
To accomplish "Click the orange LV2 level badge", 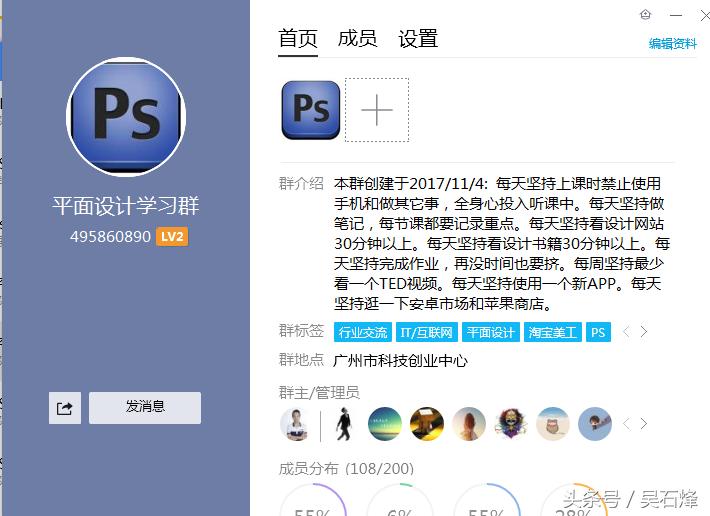I will pyautogui.click(x=172, y=237).
